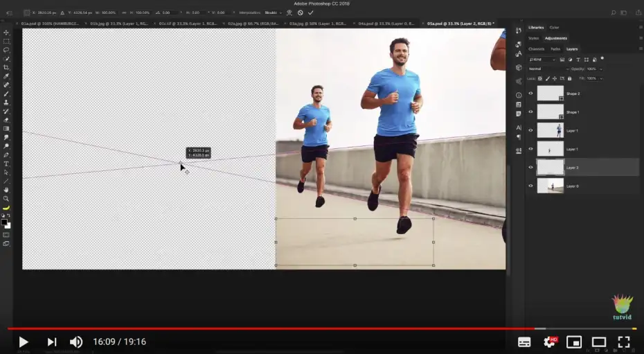The height and width of the screenshot is (354, 644).
Task: Open the Interpolation Bicubic dropdown
Action: point(273,12)
